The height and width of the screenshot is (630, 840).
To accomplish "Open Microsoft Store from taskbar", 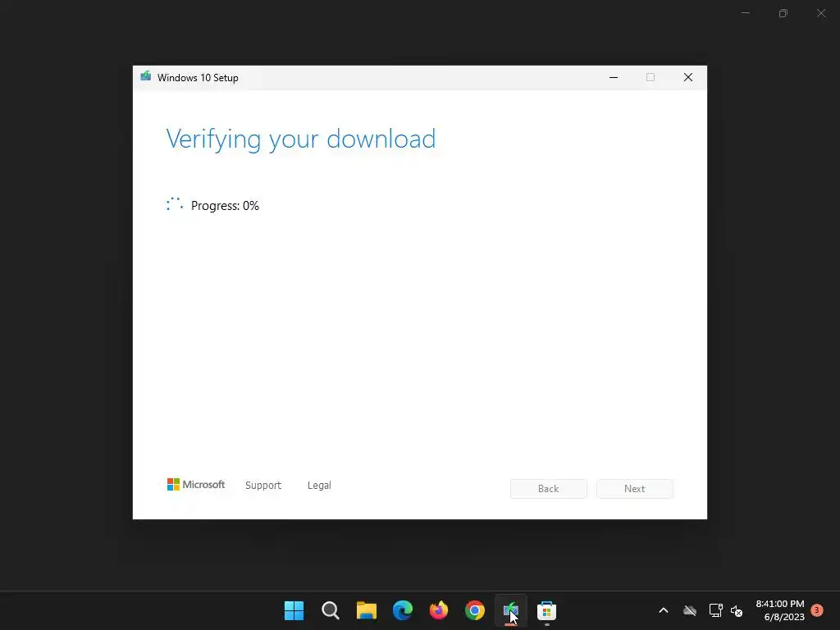I will click(547, 610).
